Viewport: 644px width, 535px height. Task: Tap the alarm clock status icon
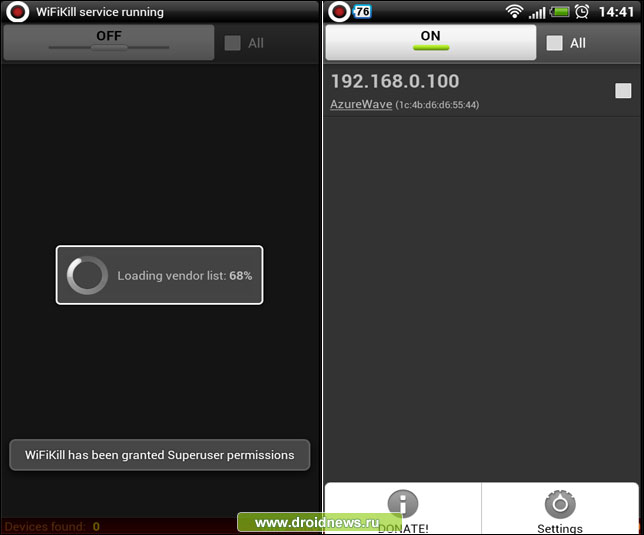(582, 11)
